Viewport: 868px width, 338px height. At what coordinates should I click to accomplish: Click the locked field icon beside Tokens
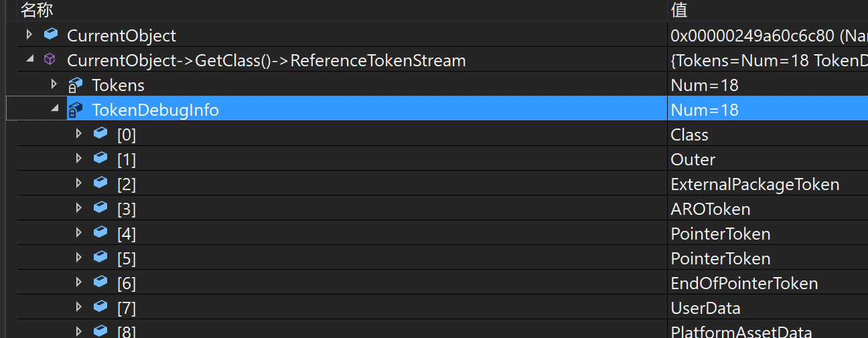point(75,85)
